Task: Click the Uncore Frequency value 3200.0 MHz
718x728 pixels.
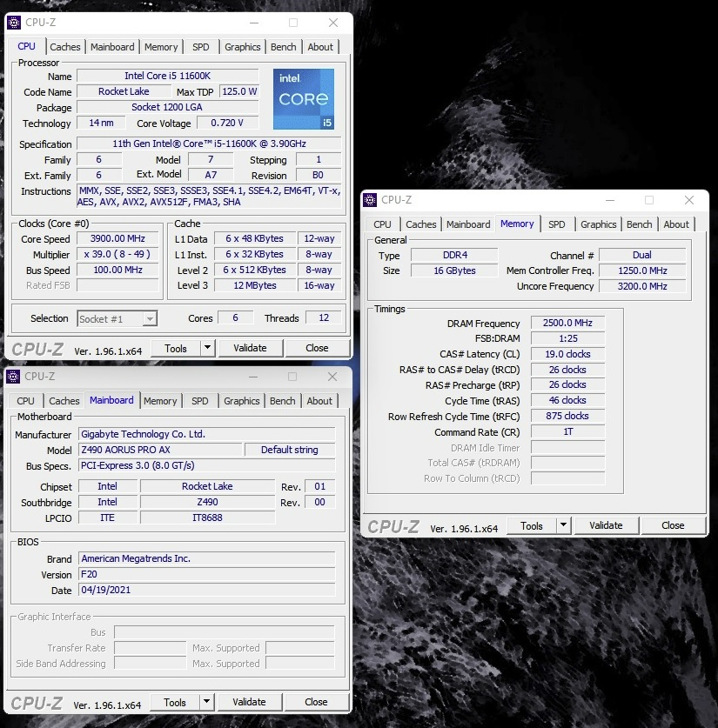Action: 642,286
